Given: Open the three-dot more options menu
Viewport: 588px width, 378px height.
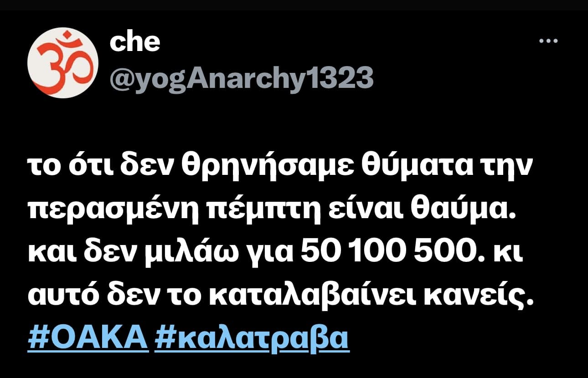Looking at the screenshot, I should point(548,41).
